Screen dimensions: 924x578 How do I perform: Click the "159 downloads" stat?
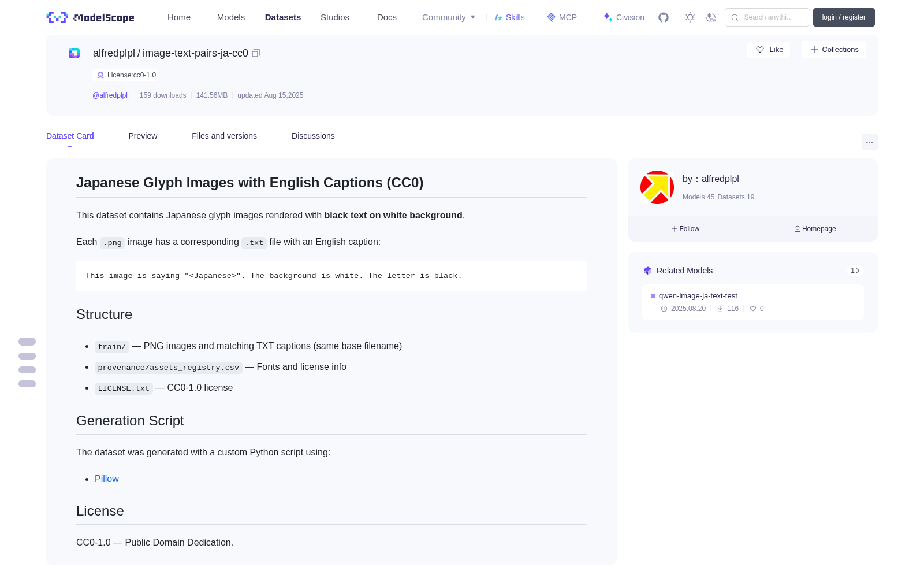(163, 95)
